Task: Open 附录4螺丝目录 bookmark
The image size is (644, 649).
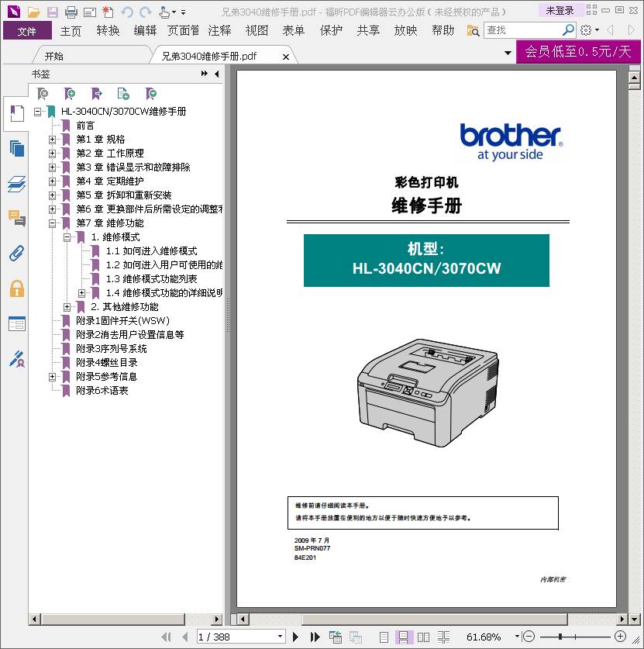Action: pos(107,363)
